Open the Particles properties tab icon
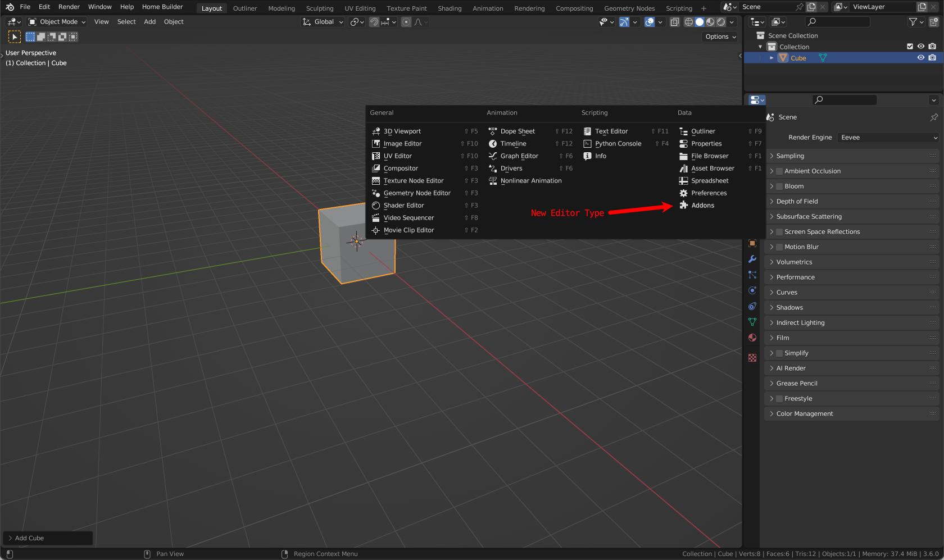 click(752, 275)
